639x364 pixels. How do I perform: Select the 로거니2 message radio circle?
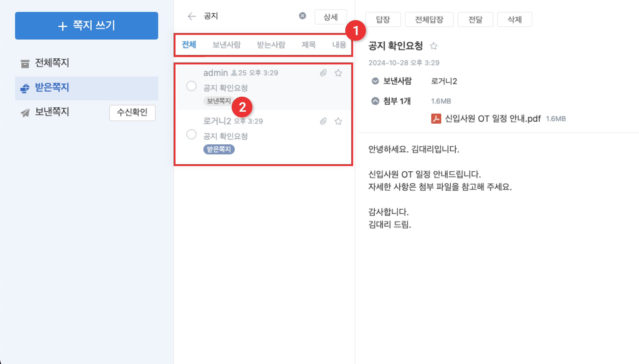(191, 134)
